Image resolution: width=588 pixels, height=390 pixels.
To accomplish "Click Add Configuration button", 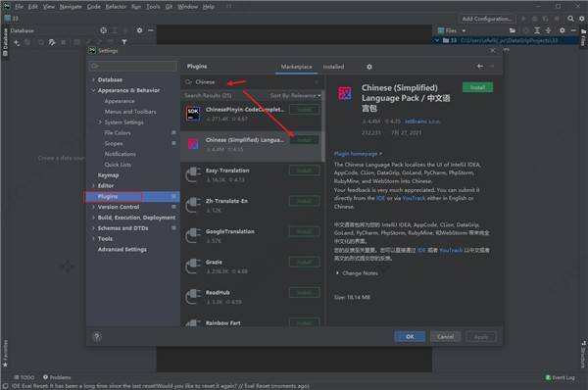I will click(487, 19).
